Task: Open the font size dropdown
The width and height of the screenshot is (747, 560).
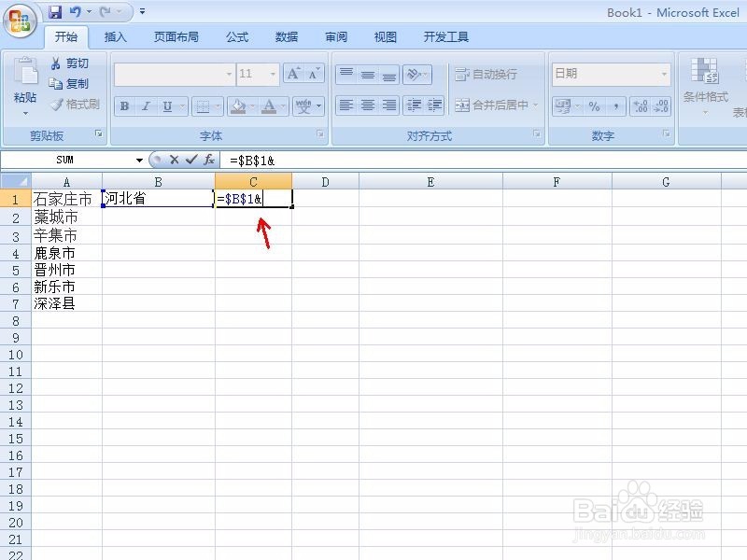Action: click(x=273, y=74)
